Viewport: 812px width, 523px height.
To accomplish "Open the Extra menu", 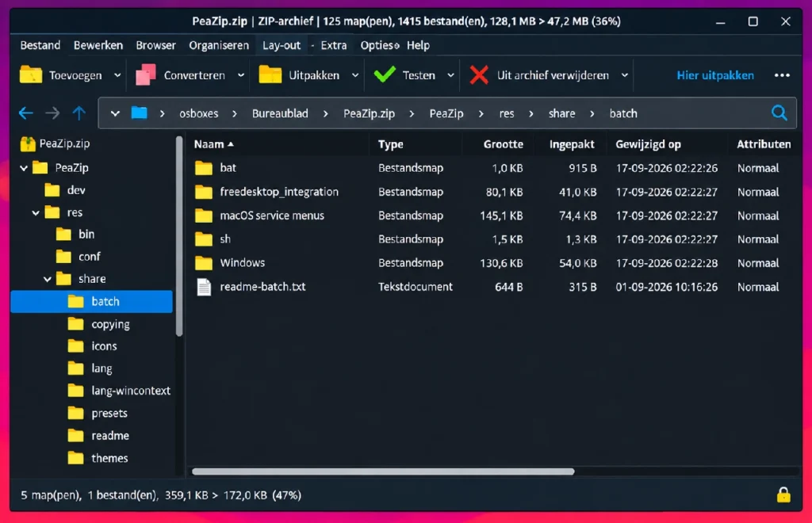I will (334, 45).
